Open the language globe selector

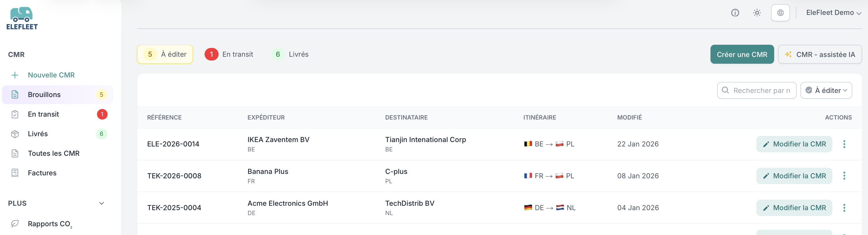[780, 13]
